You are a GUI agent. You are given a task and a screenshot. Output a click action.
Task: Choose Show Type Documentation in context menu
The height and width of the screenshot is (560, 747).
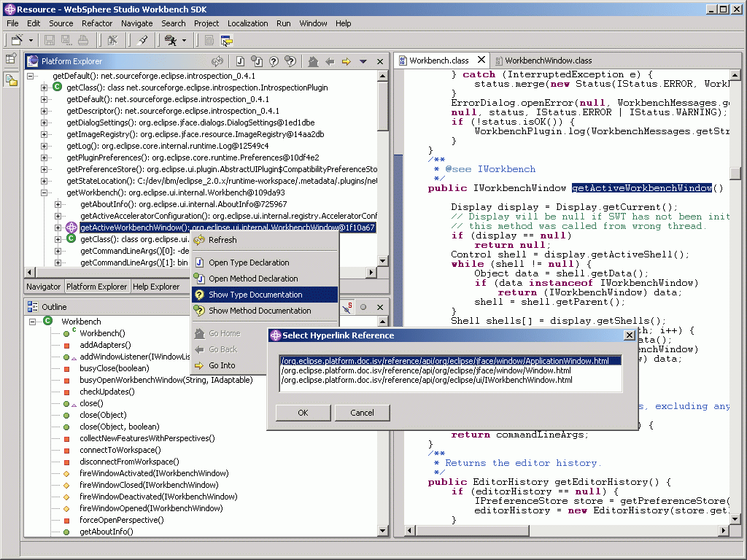click(x=265, y=295)
